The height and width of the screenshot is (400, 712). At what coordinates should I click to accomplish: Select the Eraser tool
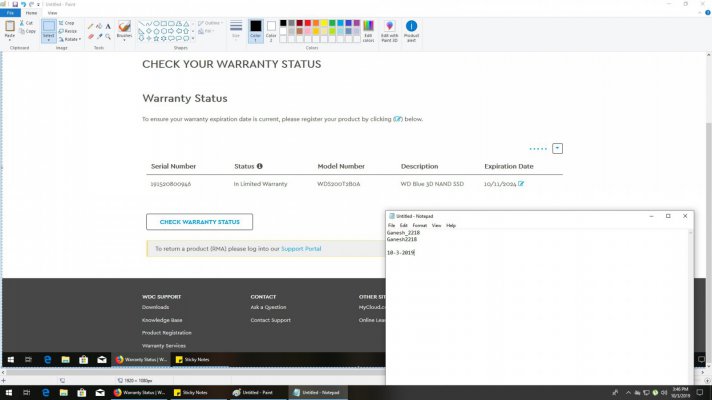pos(90,36)
